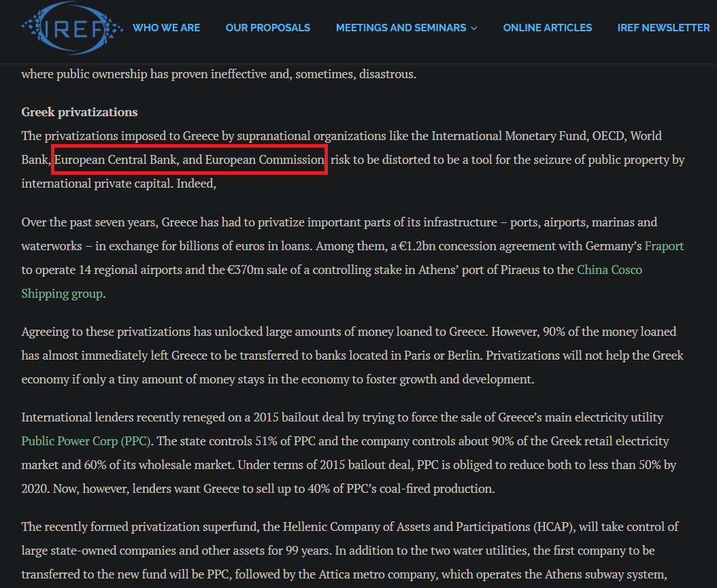
Task: Open the WHO WE ARE menu item
Action: tap(166, 28)
